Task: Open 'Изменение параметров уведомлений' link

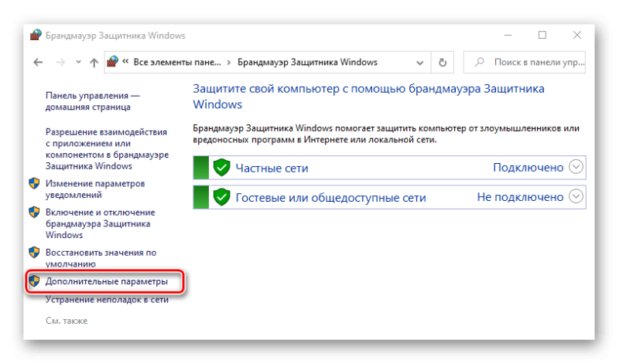Action: tap(95, 189)
